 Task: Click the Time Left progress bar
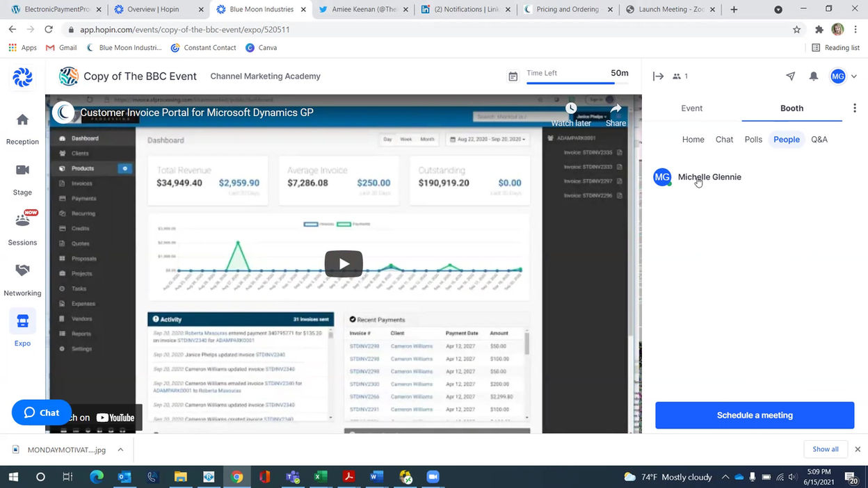click(x=577, y=83)
